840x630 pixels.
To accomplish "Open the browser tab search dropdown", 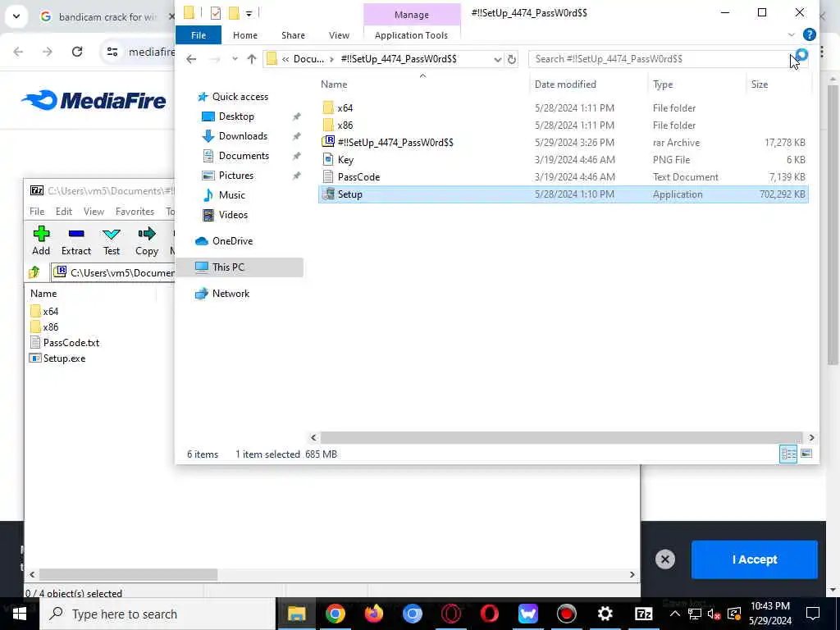I will [x=16, y=16].
